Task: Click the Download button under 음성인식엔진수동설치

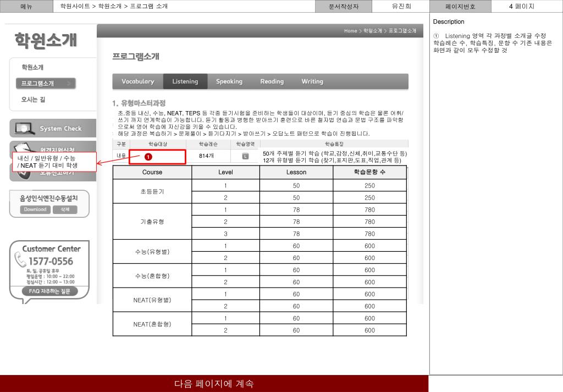Action: click(35, 209)
